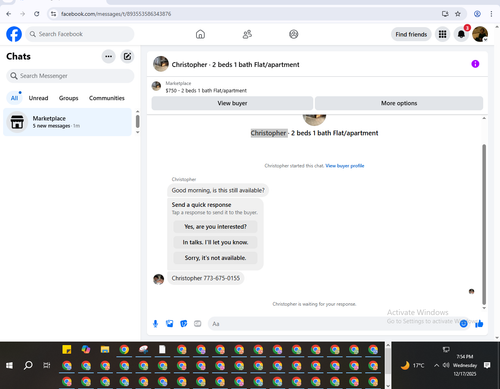This screenshot has height=389, width=500.
Task: Send a like with thumbs-up icon
Action: [479, 324]
